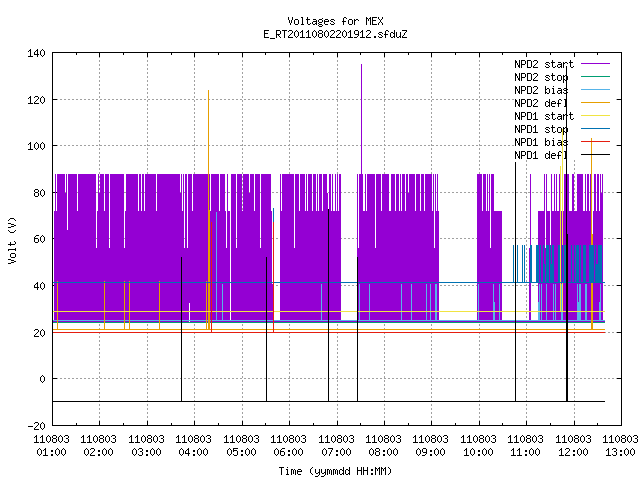Click the x-axis time label 11:00

[526, 452]
